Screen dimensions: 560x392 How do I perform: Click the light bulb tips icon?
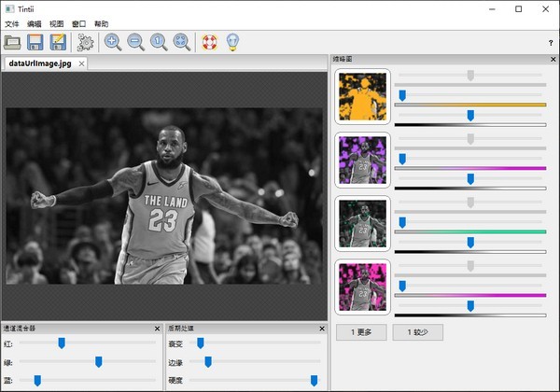[232, 43]
